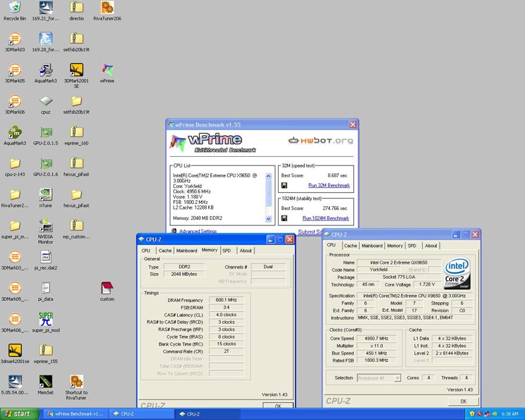Select the NVIDIA Monitor desktop icon
This screenshot has height=420, width=525.
coord(46,225)
